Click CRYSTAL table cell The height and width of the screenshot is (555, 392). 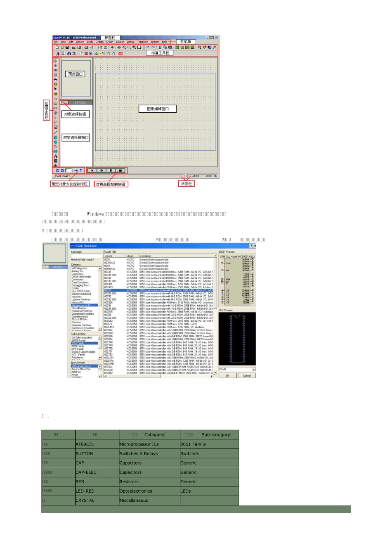click(97, 500)
